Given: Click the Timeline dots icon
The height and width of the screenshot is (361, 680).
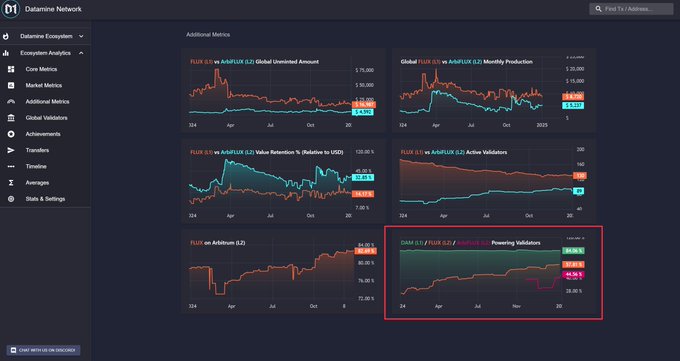Looking at the screenshot, I should pos(11,167).
